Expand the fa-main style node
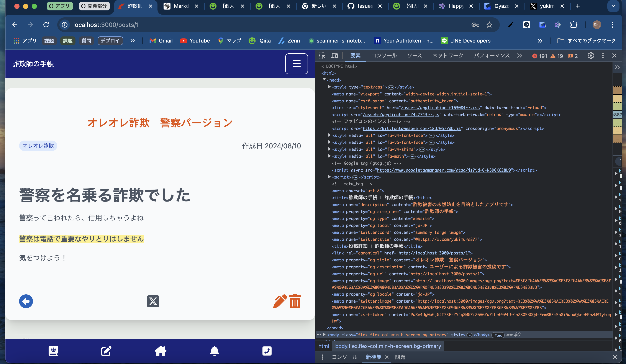This screenshot has width=626, height=364. click(329, 156)
